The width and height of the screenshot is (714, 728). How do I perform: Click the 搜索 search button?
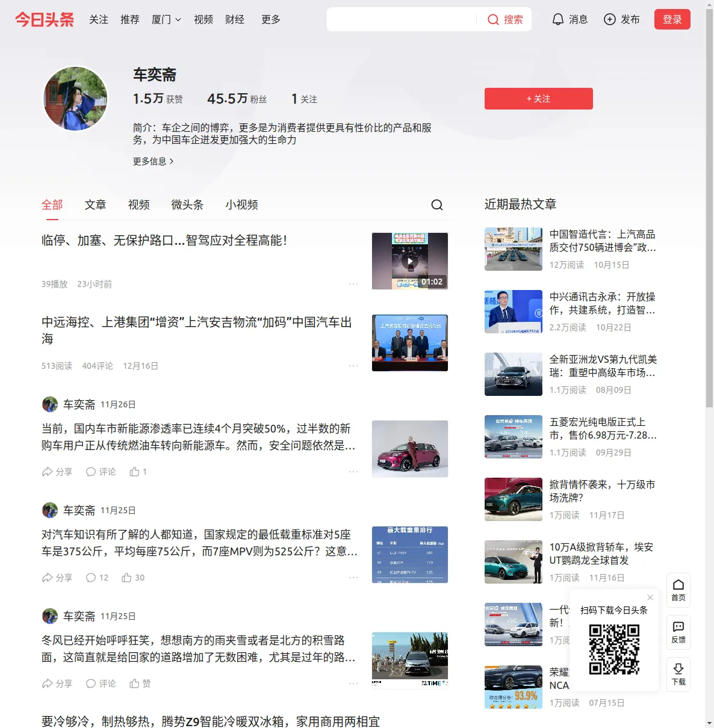505,19
